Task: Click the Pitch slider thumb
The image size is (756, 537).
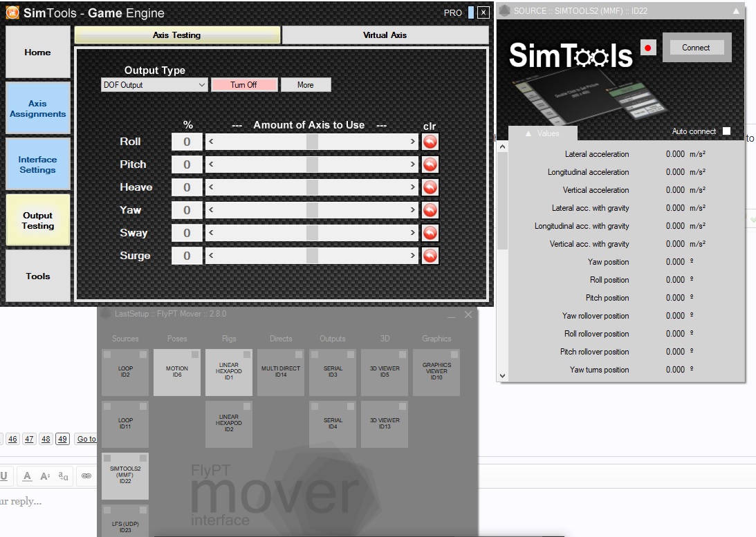Action: point(312,164)
